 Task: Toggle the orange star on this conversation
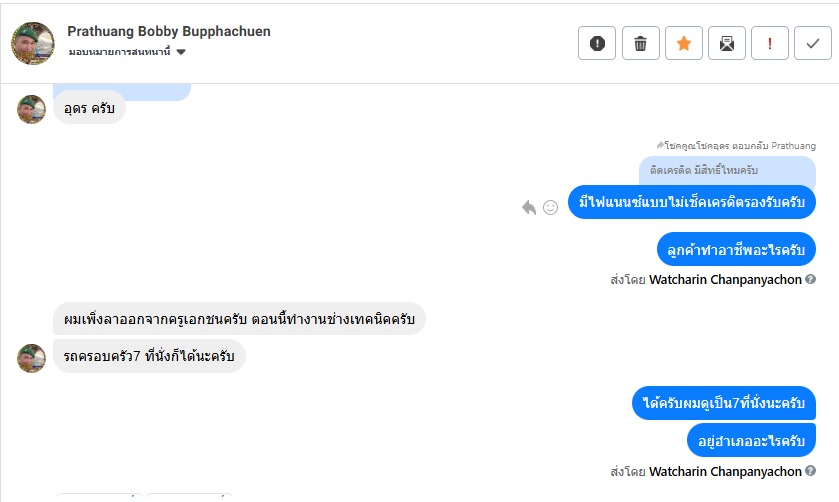pyautogui.click(x=684, y=43)
